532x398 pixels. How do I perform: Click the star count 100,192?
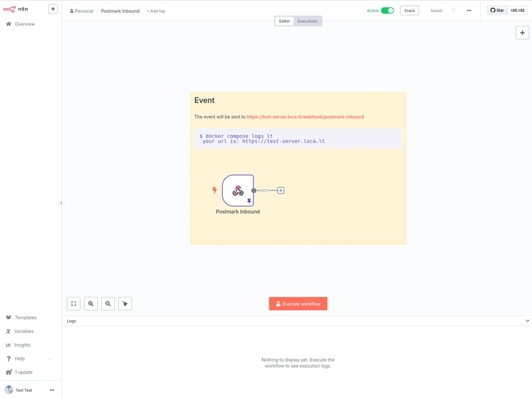click(x=517, y=11)
